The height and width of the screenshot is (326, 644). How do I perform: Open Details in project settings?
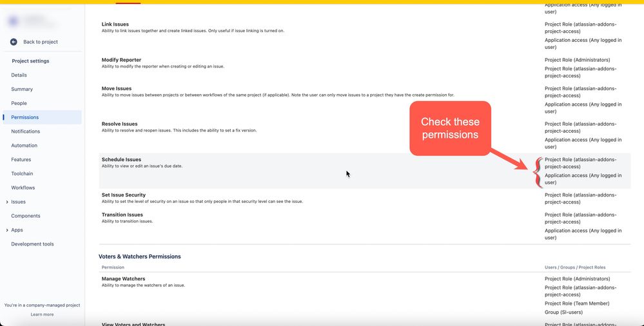point(19,75)
